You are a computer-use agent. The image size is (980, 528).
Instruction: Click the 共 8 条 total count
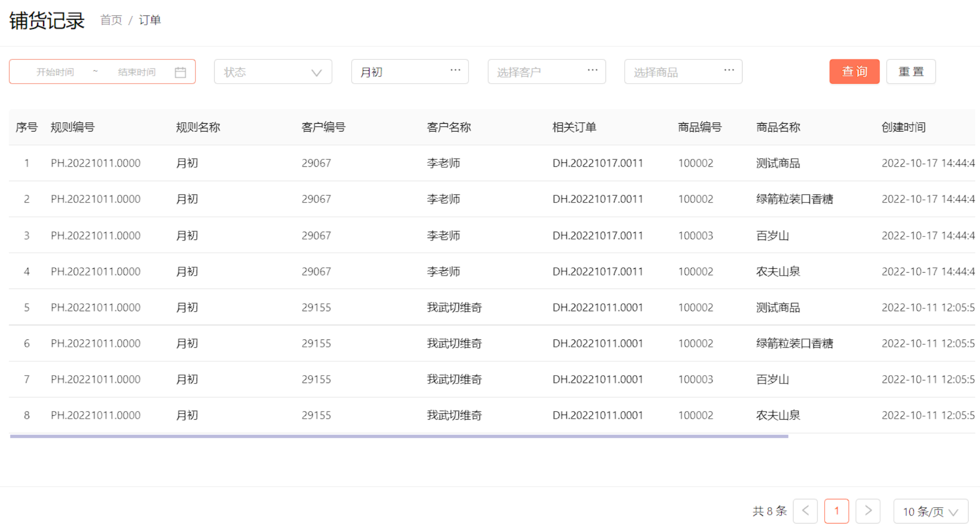tap(769, 511)
